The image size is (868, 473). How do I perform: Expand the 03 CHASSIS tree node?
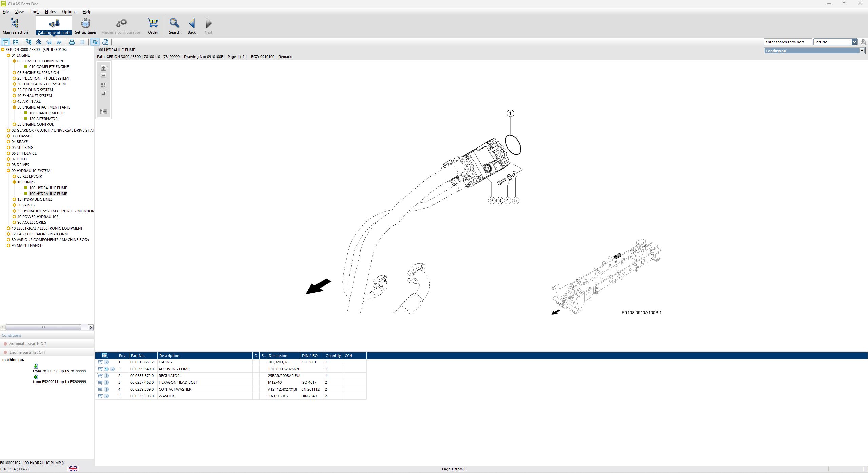[x=8, y=136]
